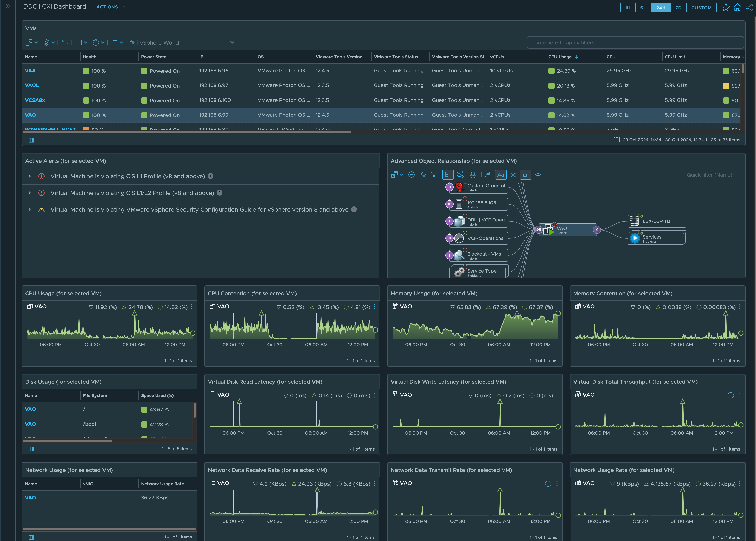
Task: Click the stacked cubes grouping icon
Action: coord(473,175)
